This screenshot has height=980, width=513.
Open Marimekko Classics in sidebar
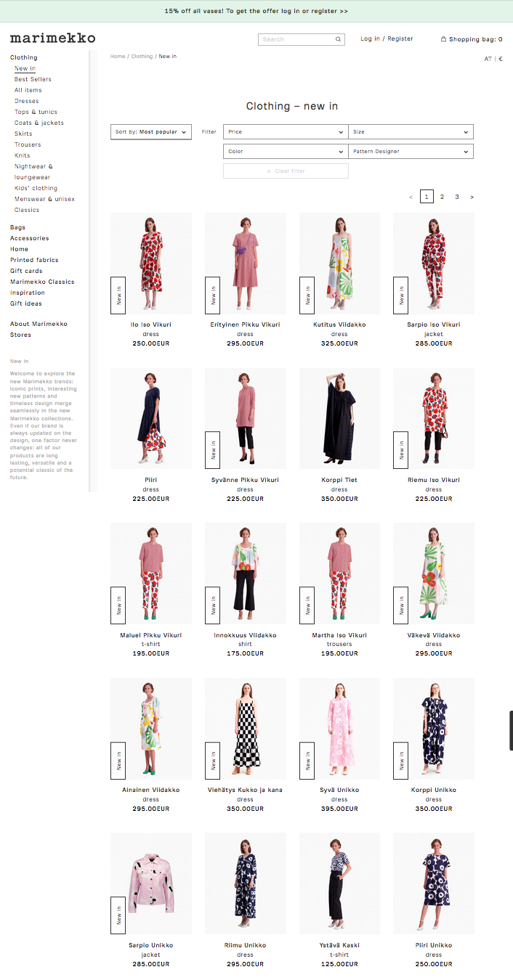click(42, 282)
